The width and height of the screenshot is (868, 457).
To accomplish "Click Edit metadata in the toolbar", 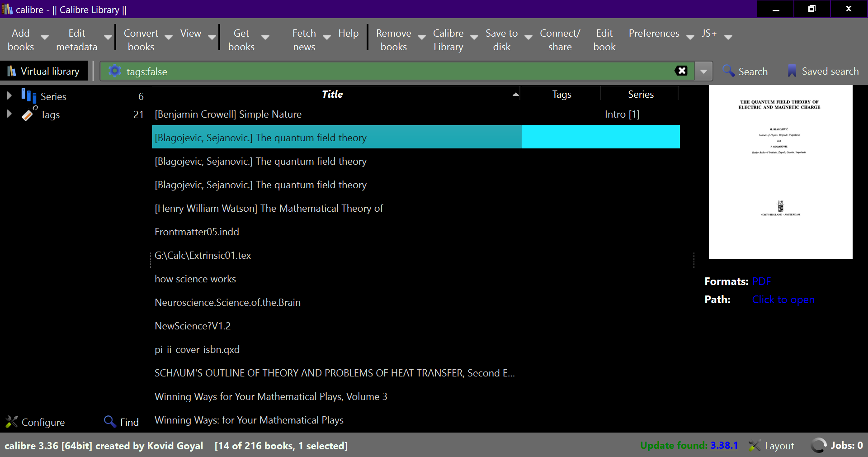I will pos(76,40).
